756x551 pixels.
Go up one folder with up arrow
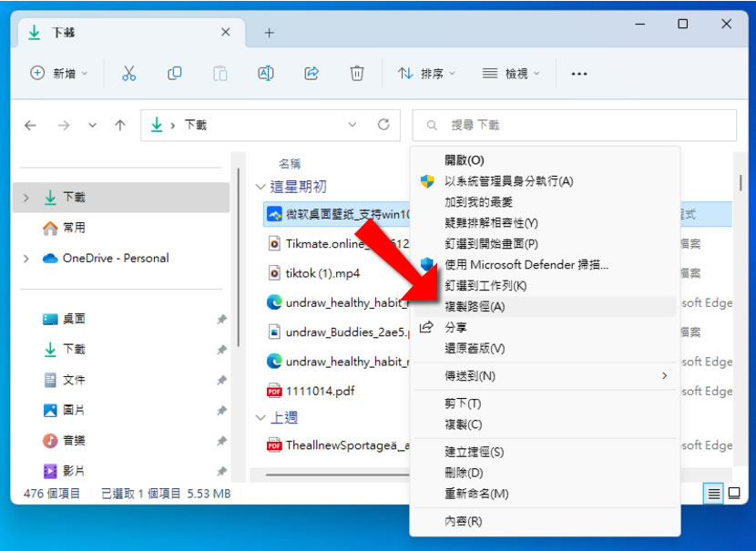point(119,126)
